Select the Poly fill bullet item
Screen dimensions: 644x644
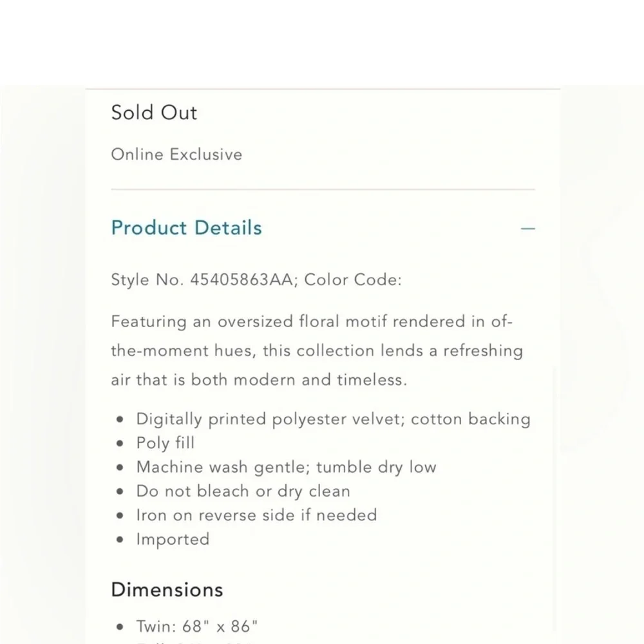(166, 443)
